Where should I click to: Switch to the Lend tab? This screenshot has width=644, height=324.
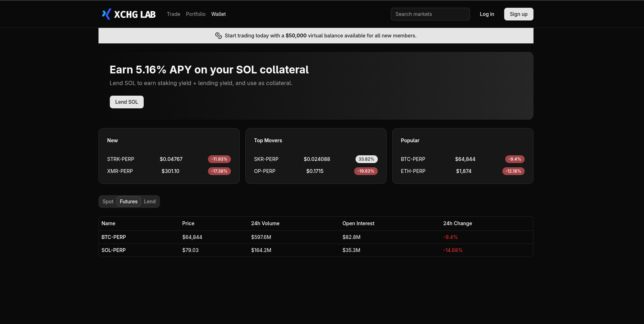coord(150,202)
